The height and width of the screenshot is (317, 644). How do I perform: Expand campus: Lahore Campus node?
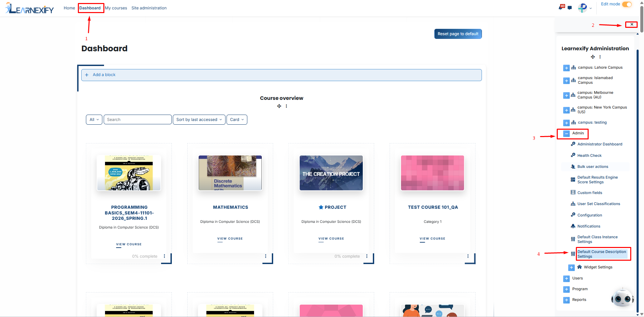pyautogui.click(x=566, y=68)
